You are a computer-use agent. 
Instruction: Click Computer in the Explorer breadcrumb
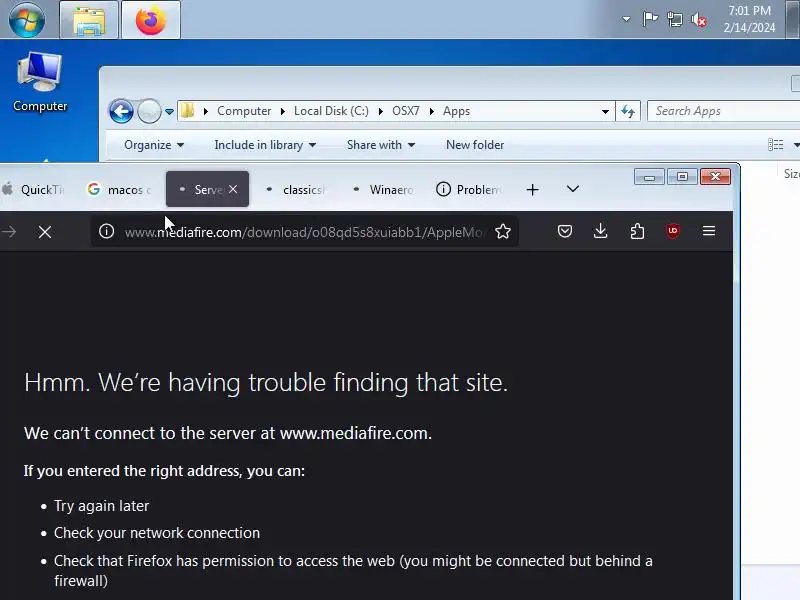click(244, 111)
